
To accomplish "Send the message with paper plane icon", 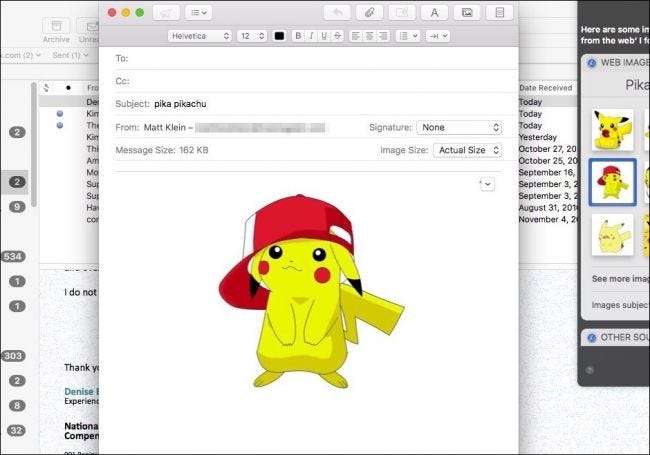I will point(166,12).
